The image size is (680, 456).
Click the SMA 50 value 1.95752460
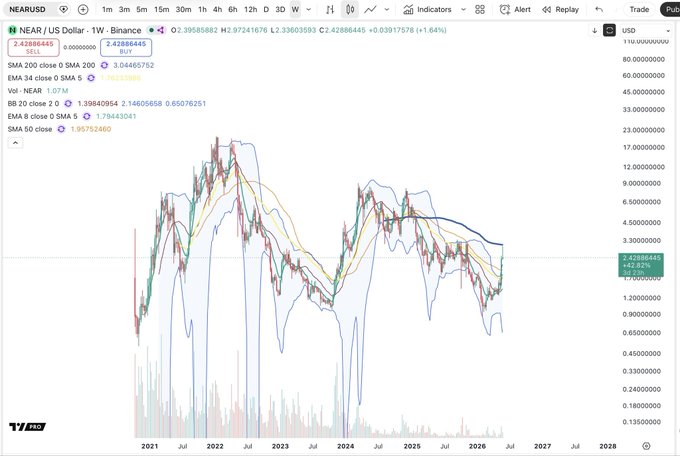point(91,129)
